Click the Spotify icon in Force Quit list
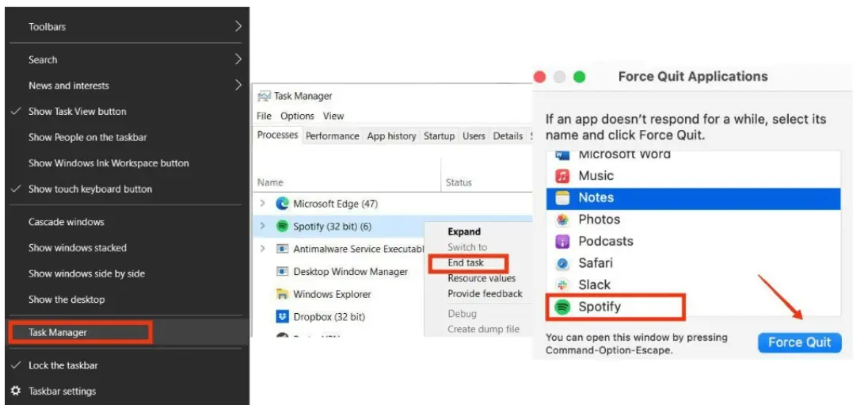Viewport: 868px width, 405px height. click(562, 307)
